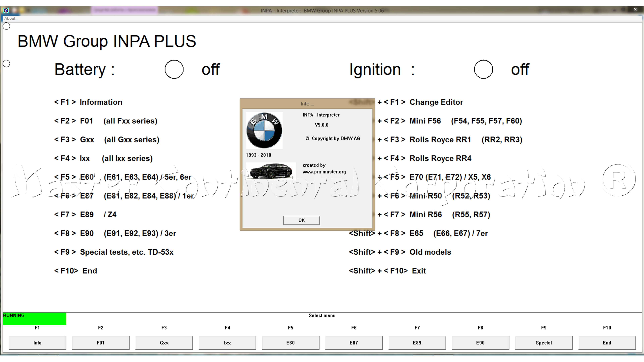
Task: Click the Ignition status indicator circle
Action: (483, 69)
